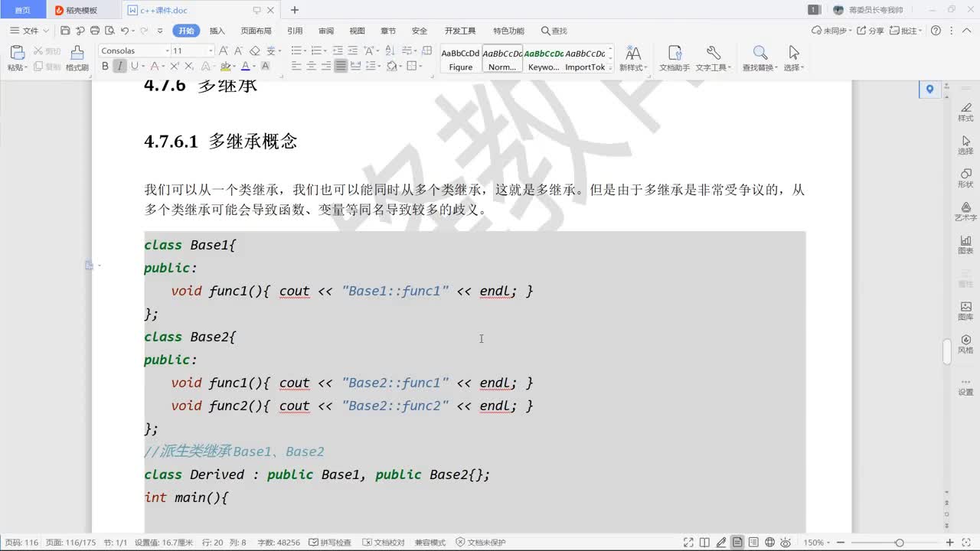The height and width of the screenshot is (551, 980).
Task: Open the Image Library (图库) sidebar panel
Action: click(x=965, y=310)
